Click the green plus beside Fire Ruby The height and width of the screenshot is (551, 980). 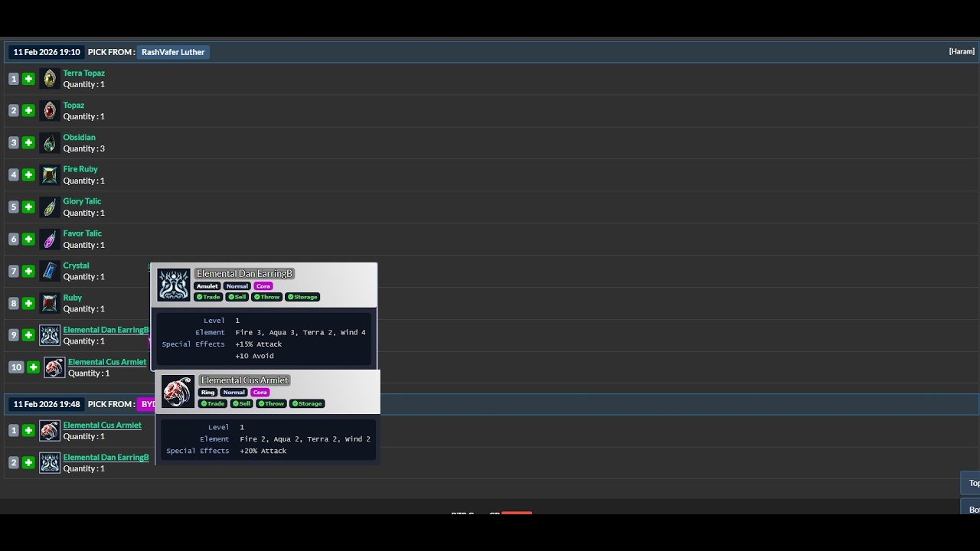[x=28, y=175]
